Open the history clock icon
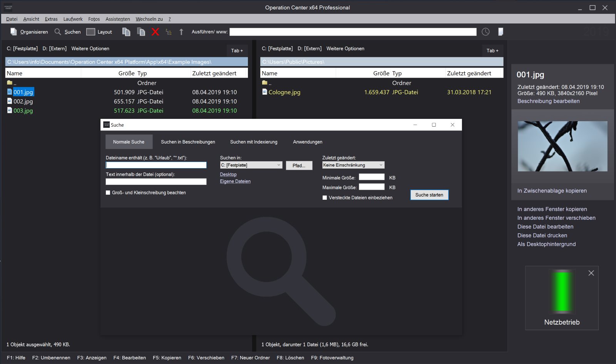The width and height of the screenshot is (616, 364). (x=486, y=32)
